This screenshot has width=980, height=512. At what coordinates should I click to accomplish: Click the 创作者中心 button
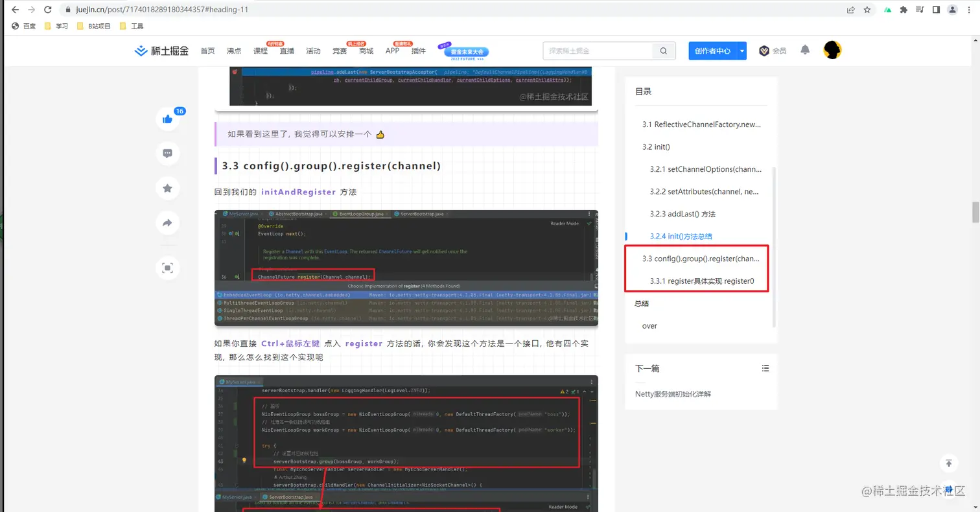712,51
